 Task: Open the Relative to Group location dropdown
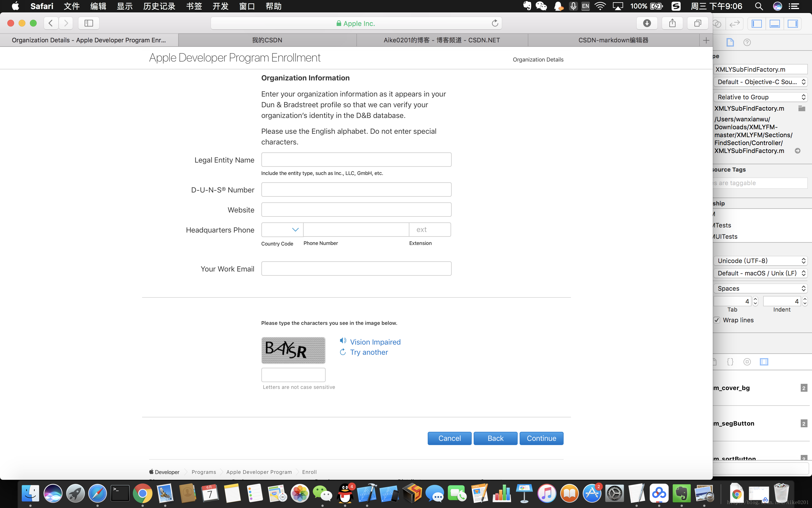[x=760, y=97]
